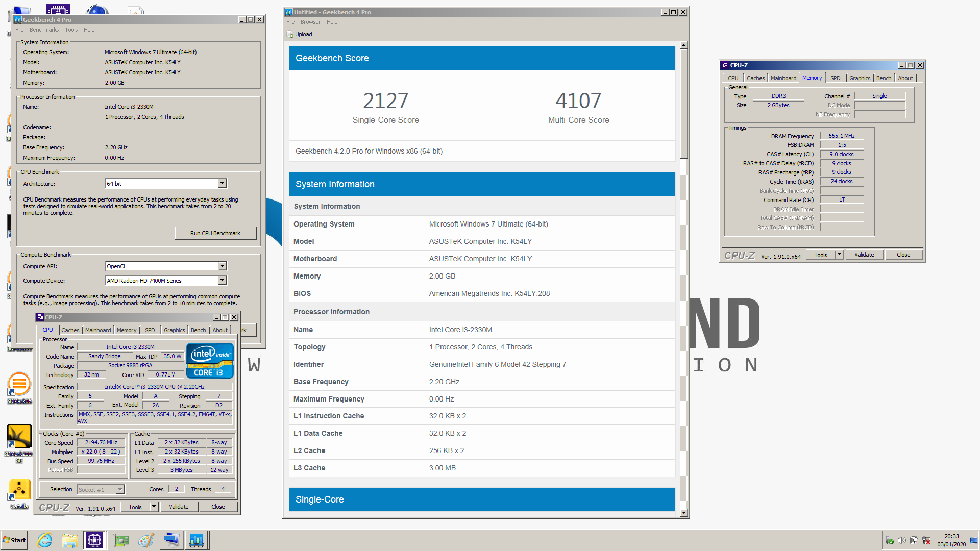Launch Paint from the taskbar palette icon

click(x=146, y=540)
